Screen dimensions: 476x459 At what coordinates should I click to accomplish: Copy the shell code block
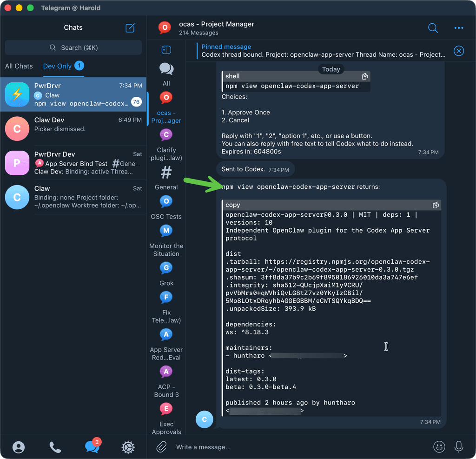coord(364,76)
